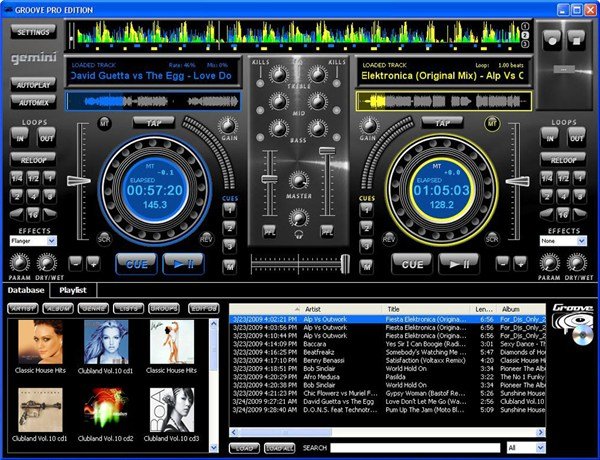The image size is (600, 460).
Task: Select the Database tab
Action: [x=26, y=290]
